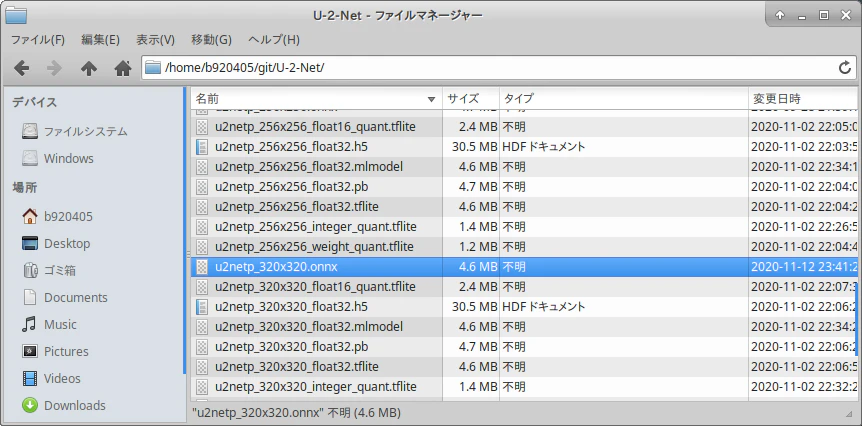Click file icon of u2netp_320x320_float32.h5

[x=202, y=307]
